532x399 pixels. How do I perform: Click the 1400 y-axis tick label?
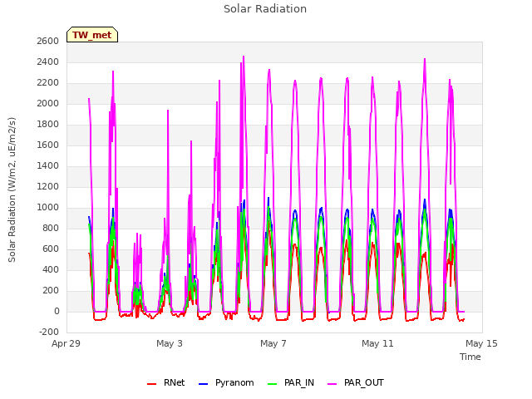[48, 166]
